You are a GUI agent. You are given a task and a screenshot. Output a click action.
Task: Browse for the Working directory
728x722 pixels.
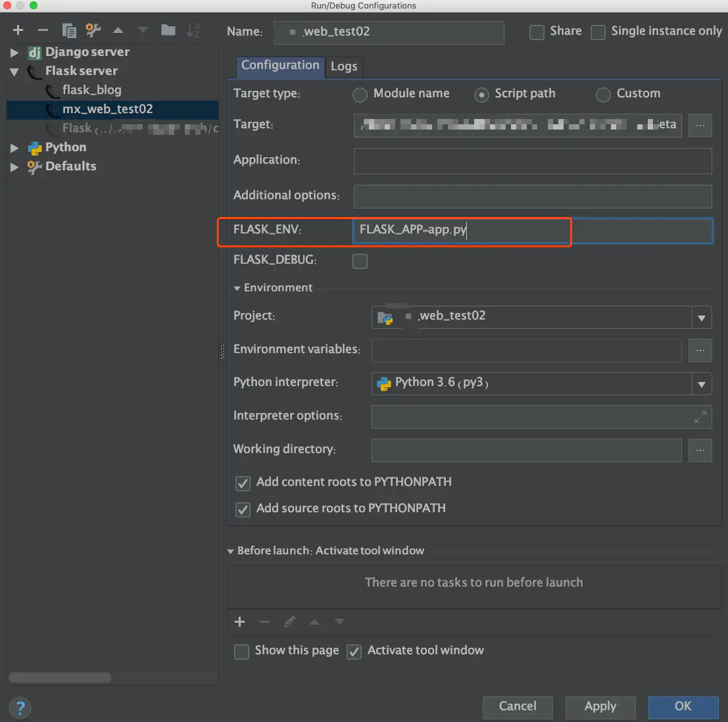pyautogui.click(x=700, y=450)
